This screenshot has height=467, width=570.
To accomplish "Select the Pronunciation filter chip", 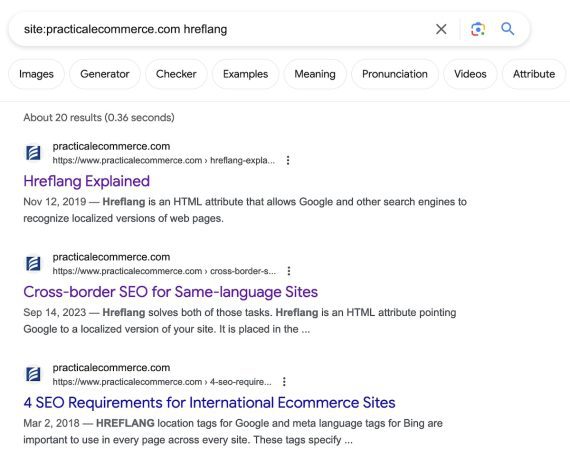I will 395,74.
